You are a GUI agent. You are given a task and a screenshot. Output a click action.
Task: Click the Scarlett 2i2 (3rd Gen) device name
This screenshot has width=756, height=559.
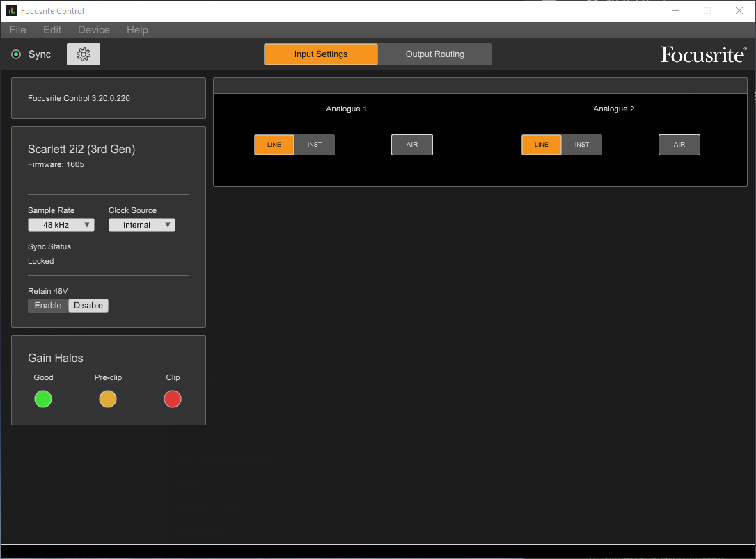click(x=81, y=149)
